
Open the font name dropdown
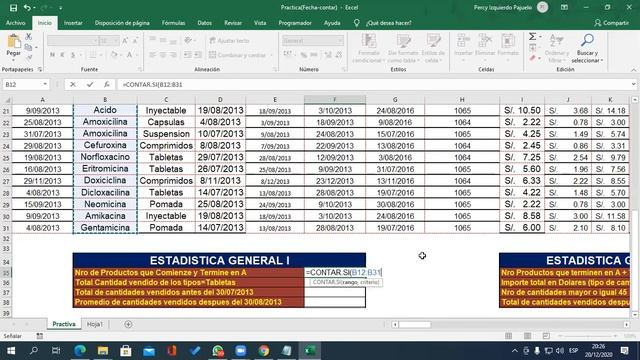(x=95, y=40)
